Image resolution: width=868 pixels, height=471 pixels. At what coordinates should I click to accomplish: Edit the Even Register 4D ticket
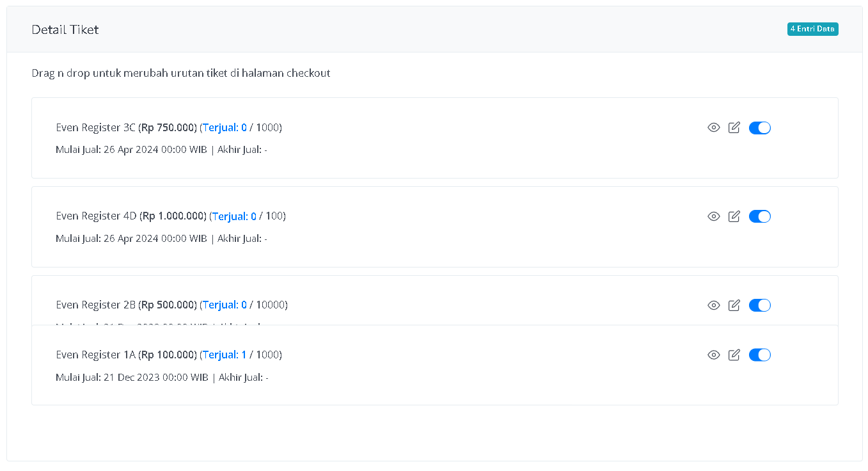coord(734,216)
